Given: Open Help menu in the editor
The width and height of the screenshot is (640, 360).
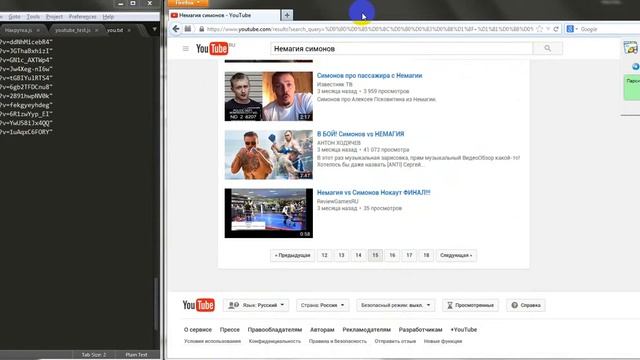Looking at the screenshot, I should pos(108,17).
